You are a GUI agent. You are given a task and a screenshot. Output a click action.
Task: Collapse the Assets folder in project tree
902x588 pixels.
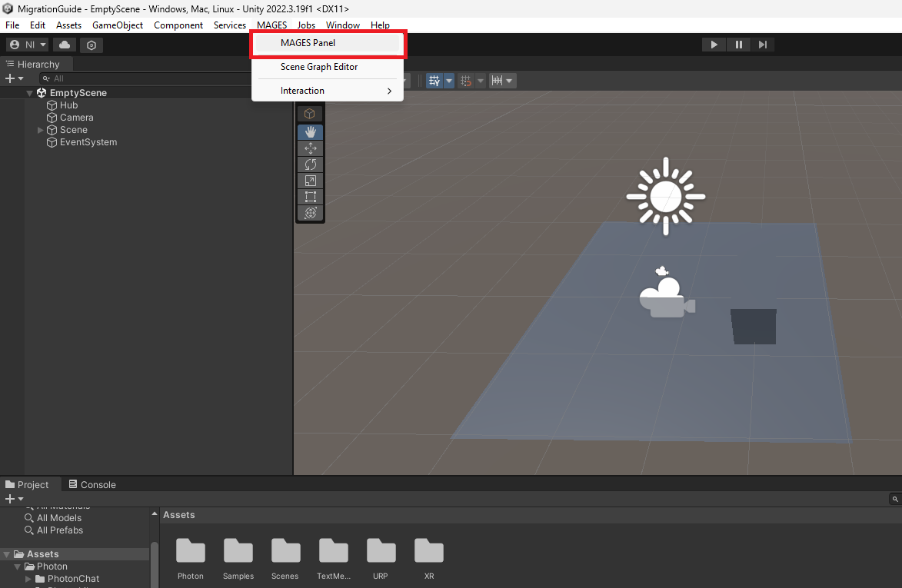(x=7, y=555)
